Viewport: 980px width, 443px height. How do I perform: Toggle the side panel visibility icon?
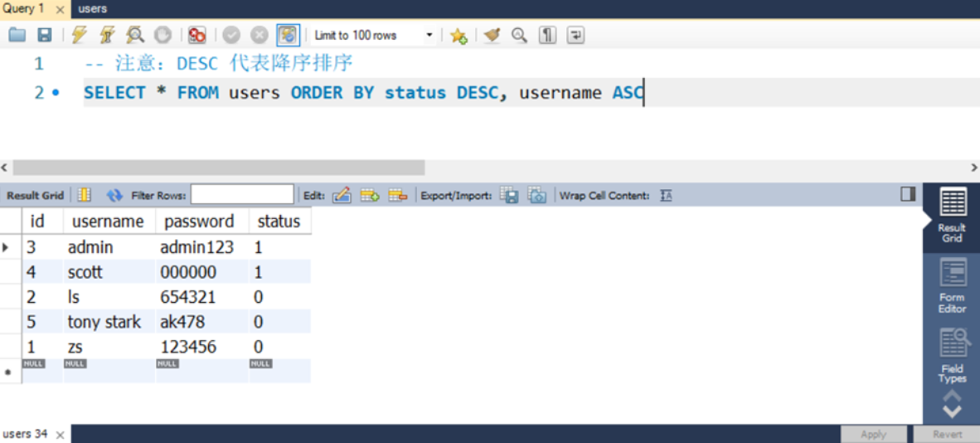click(908, 195)
